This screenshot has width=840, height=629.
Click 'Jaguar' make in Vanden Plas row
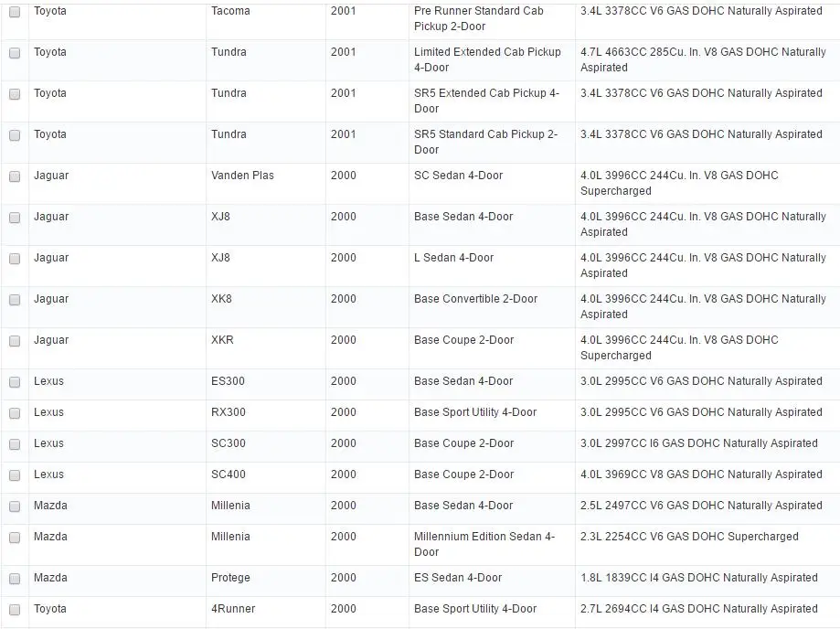[51, 176]
